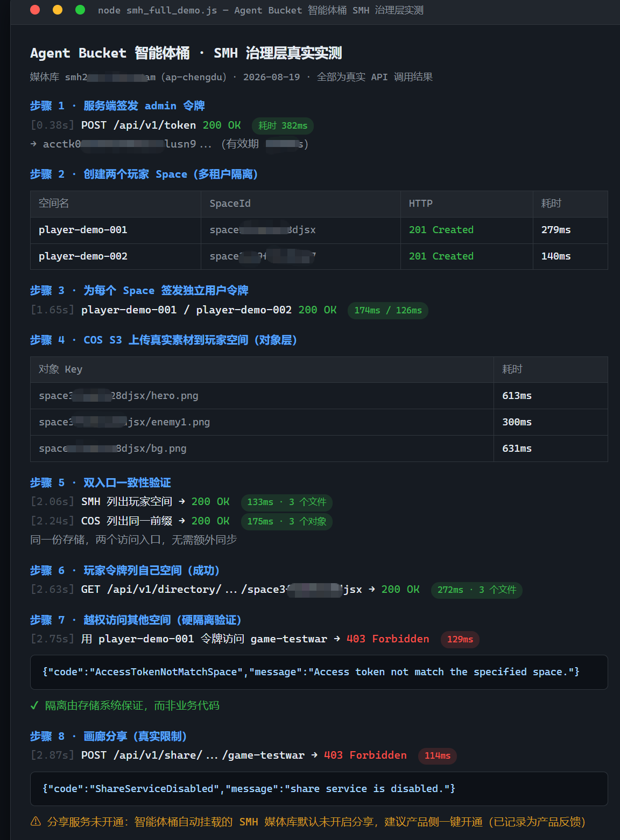The image size is (620, 840).
Task: Click the warning triangle icon before 分享服务未开通
Action: [36, 822]
